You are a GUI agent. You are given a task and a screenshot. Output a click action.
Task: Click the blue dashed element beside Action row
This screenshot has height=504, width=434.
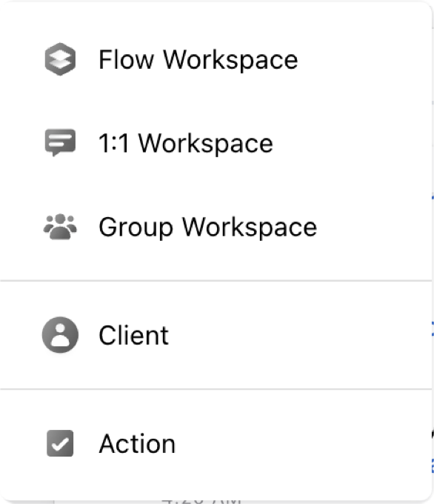click(x=433, y=466)
